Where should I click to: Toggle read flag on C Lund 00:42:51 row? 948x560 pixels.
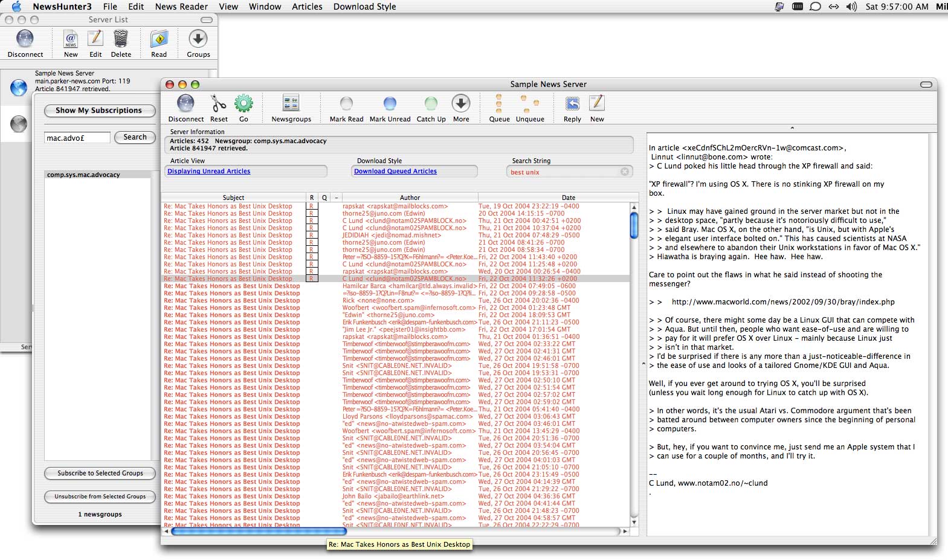311,221
